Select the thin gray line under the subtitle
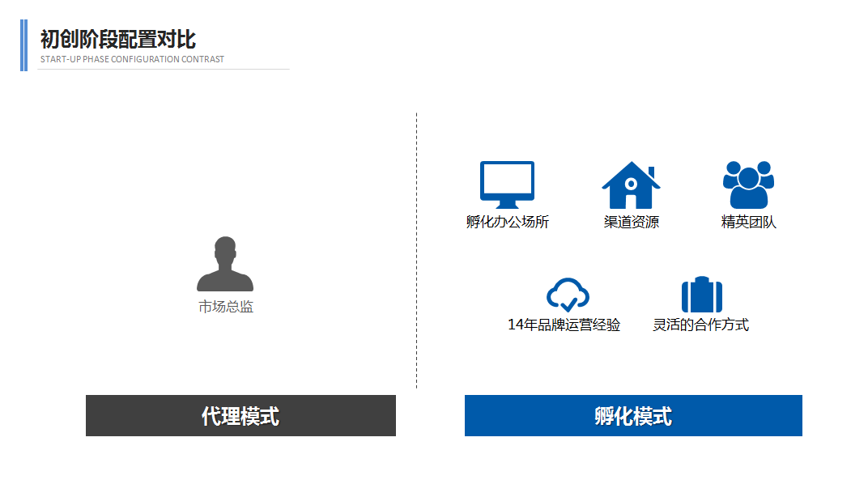Viewport: 868px width, 484px height. click(x=164, y=70)
